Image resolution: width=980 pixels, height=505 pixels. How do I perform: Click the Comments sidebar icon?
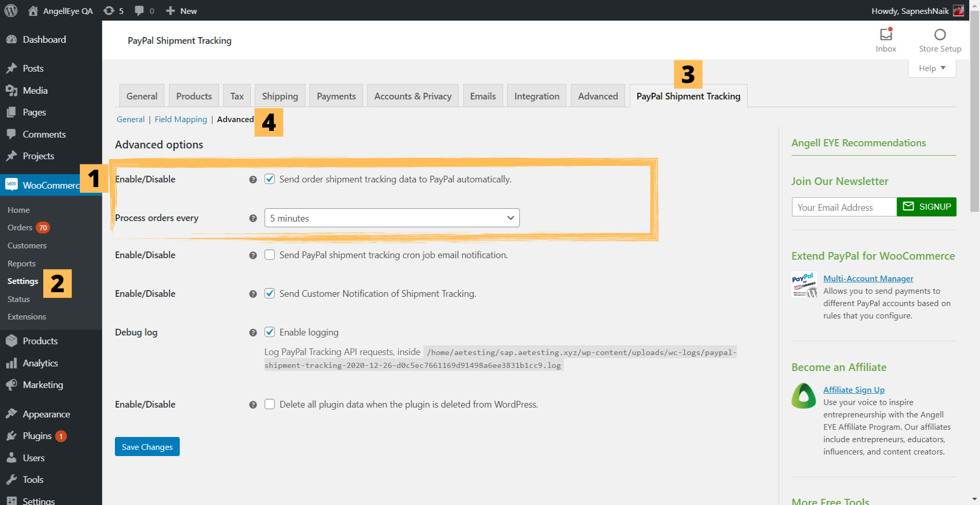point(11,134)
